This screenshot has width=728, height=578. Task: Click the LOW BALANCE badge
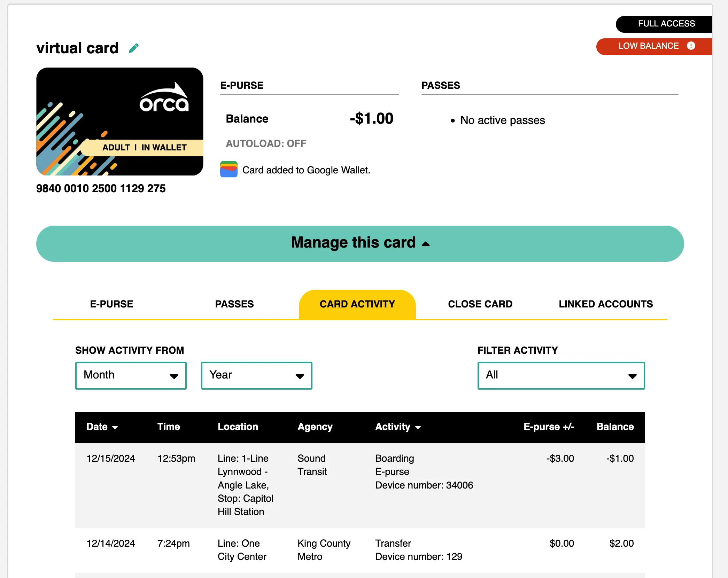tap(654, 46)
